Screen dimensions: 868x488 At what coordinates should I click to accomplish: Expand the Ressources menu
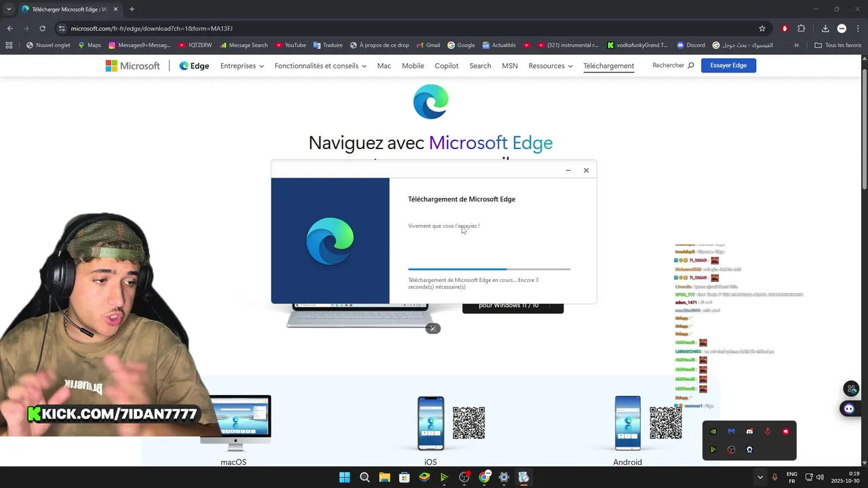click(551, 66)
